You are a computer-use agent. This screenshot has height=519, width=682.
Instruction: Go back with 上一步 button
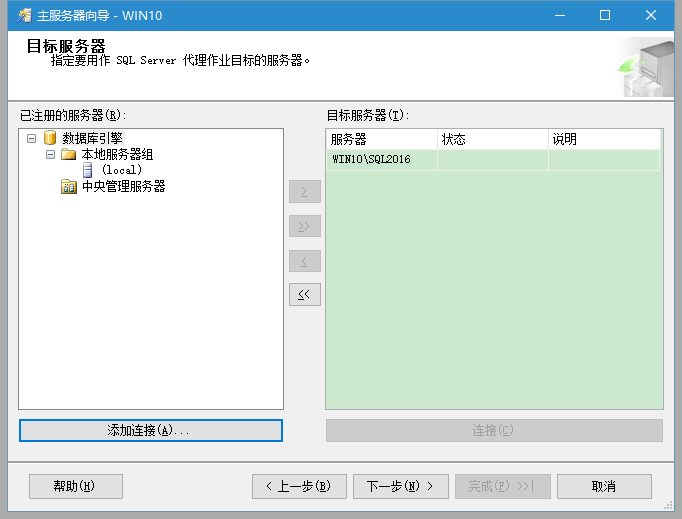(x=298, y=486)
